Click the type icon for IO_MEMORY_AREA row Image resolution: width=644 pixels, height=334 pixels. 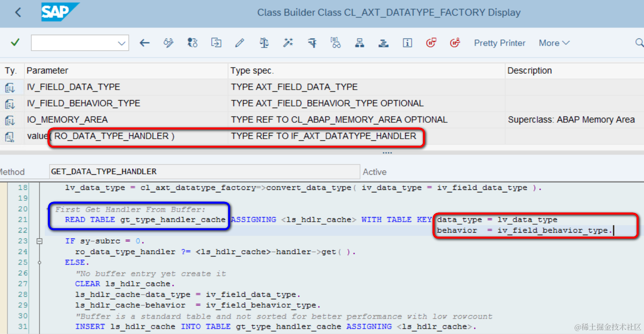(10, 120)
